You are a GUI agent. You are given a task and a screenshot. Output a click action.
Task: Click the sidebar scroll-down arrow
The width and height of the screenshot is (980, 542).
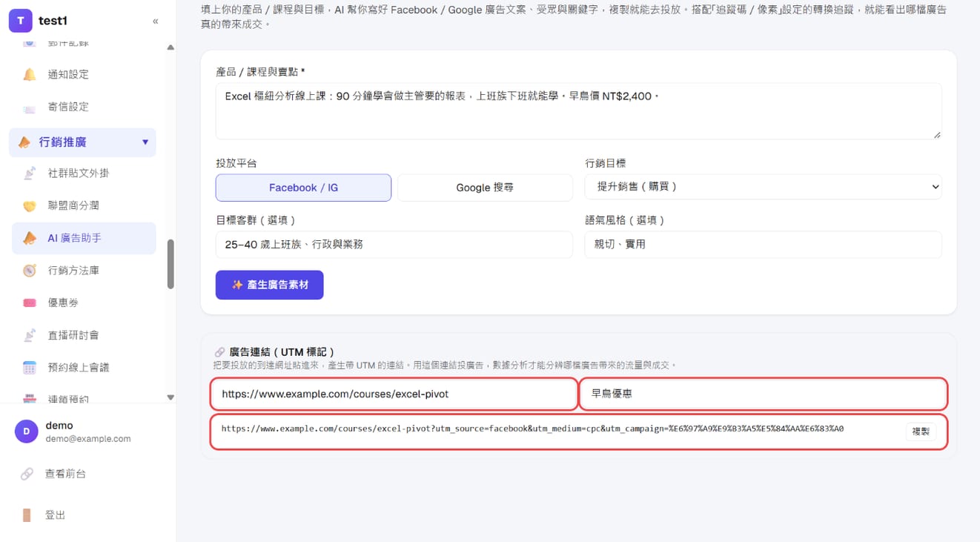coord(170,397)
